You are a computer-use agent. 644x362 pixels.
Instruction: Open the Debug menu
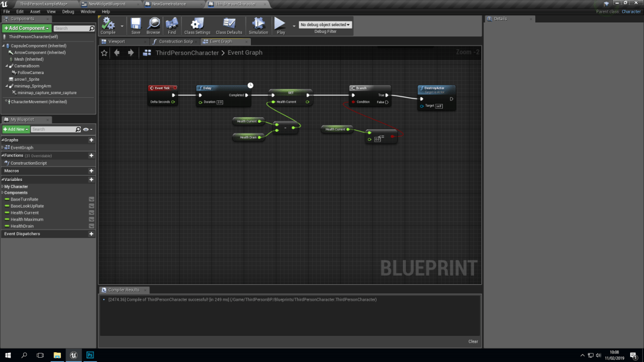tap(68, 12)
